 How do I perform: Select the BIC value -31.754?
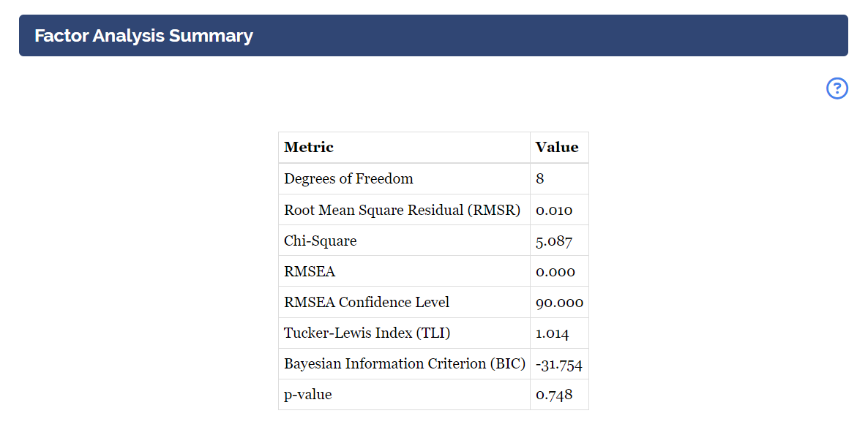(559, 363)
